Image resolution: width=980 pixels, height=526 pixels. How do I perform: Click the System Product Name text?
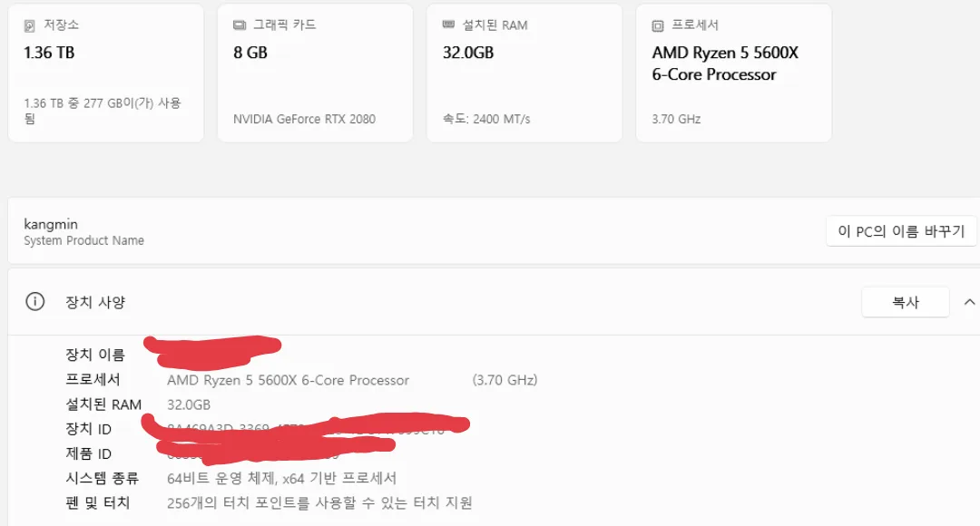[x=83, y=240]
